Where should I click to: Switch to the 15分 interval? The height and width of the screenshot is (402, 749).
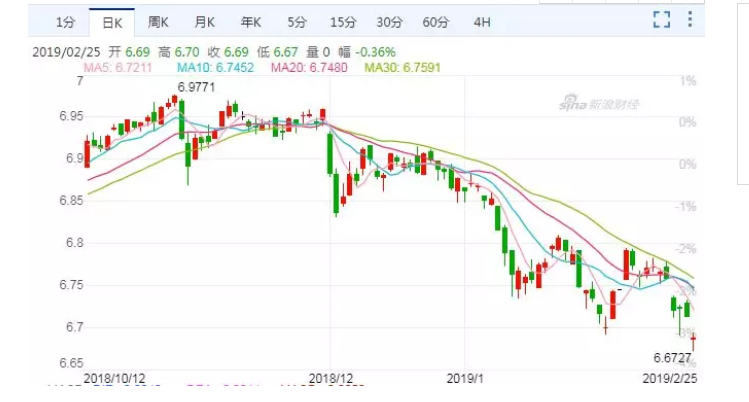[x=342, y=21]
